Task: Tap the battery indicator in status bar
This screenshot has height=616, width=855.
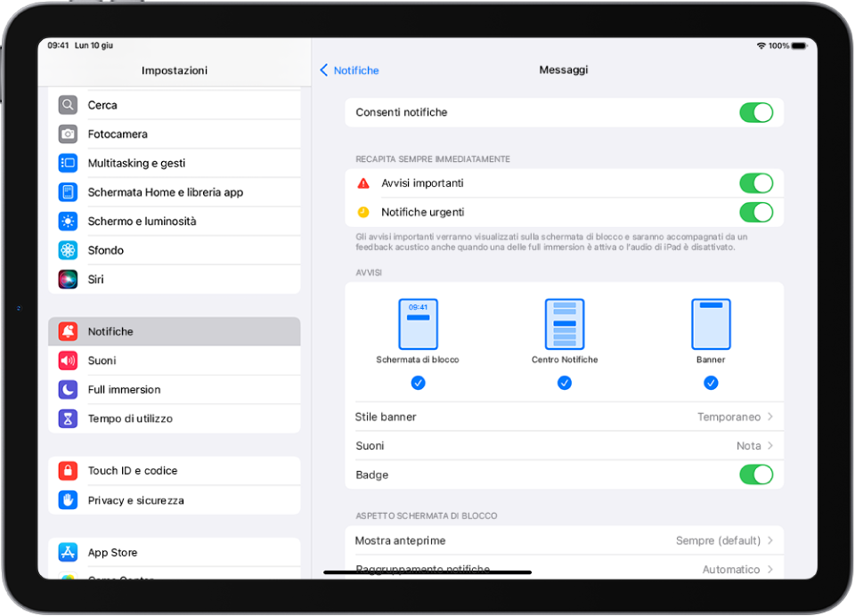Action: (800, 45)
